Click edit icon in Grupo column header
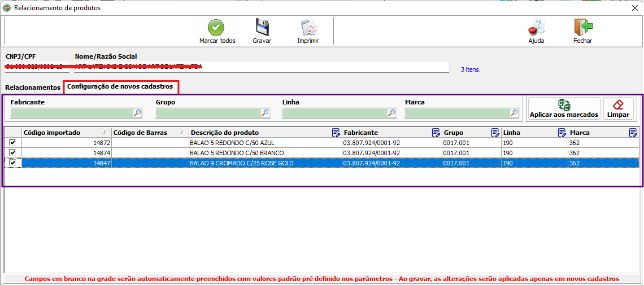644x285 pixels. click(x=495, y=133)
